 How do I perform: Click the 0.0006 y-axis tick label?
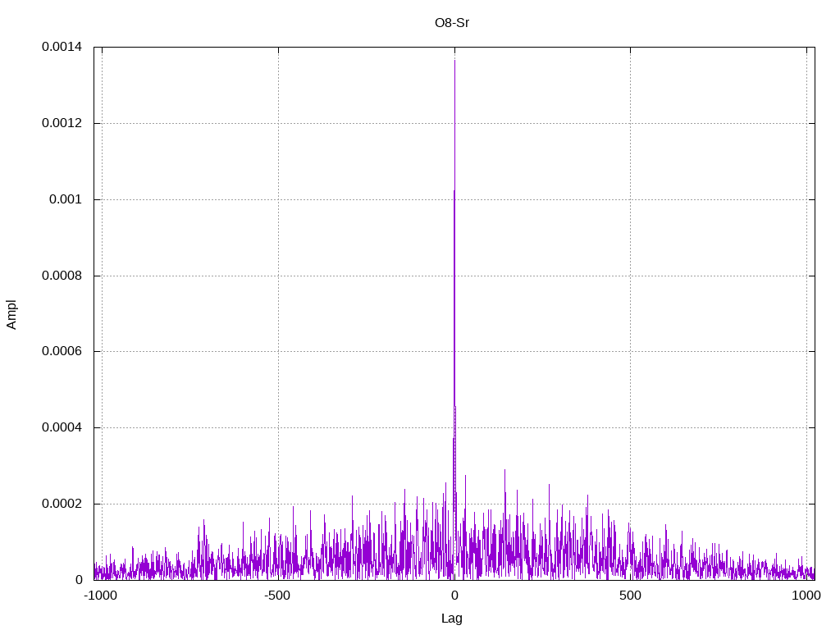point(62,351)
